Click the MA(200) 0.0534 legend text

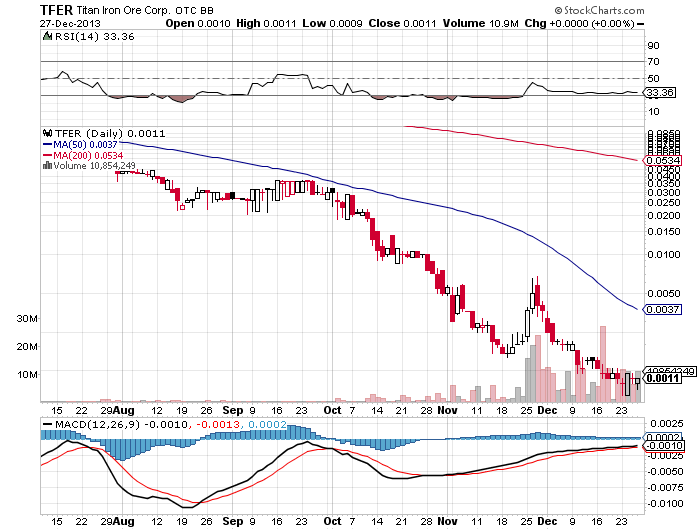[x=88, y=155]
